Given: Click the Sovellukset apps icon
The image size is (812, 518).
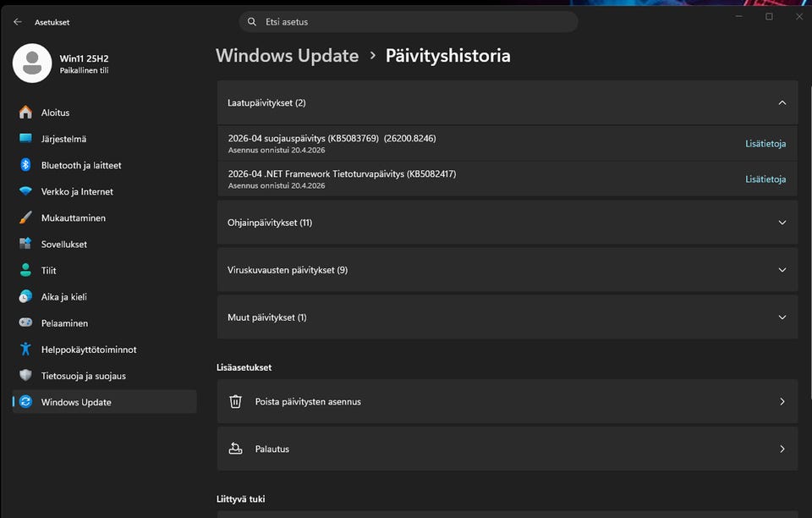Looking at the screenshot, I should [x=25, y=244].
